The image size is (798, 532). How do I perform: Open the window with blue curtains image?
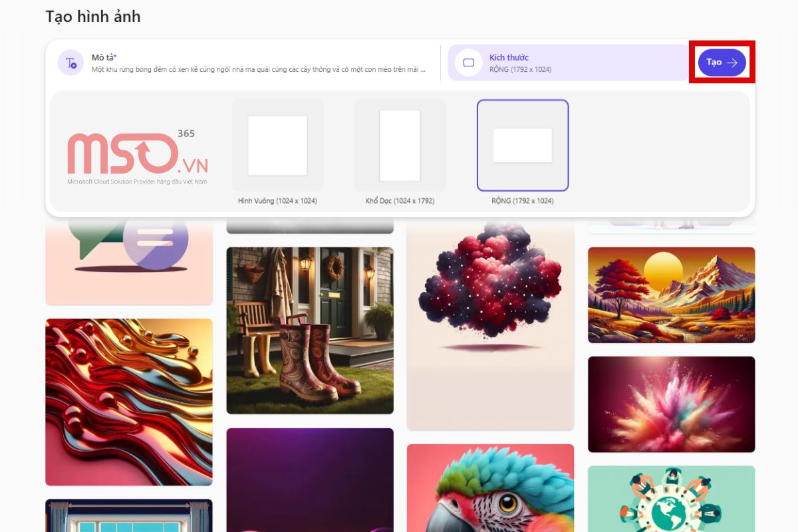click(129, 515)
